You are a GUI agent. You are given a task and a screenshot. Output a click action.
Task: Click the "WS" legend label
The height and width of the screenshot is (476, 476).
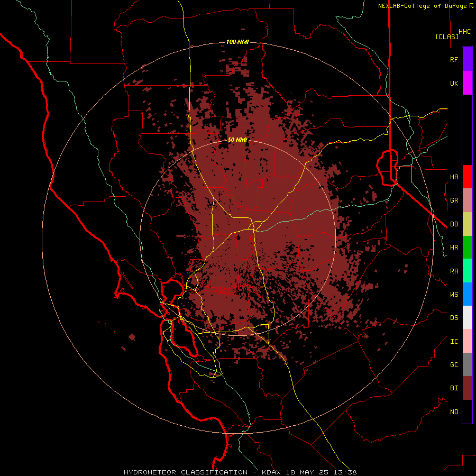tap(454, 295)
